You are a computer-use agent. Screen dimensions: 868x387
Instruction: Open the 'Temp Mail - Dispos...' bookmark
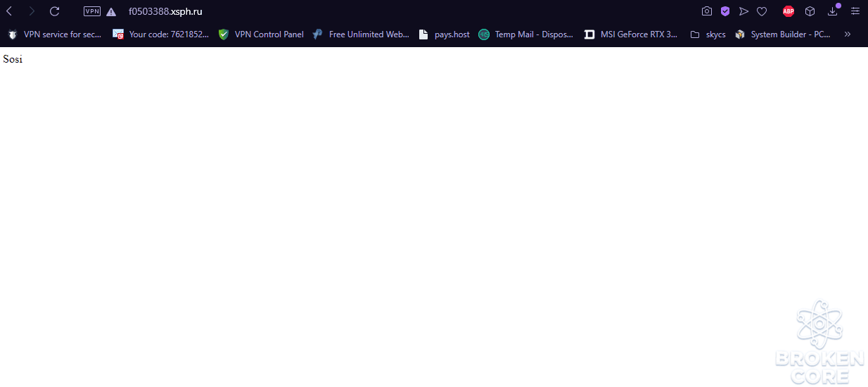(x=526, y=34)
